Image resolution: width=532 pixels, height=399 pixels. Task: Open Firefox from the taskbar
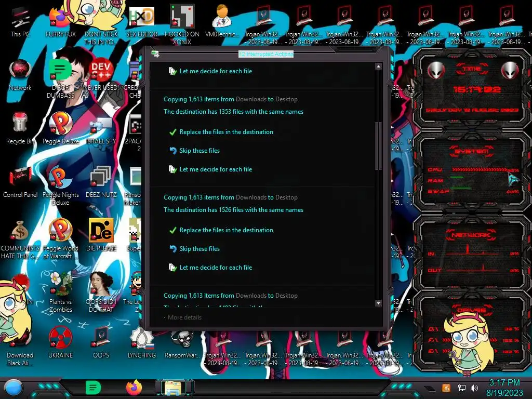coord(134,388)
